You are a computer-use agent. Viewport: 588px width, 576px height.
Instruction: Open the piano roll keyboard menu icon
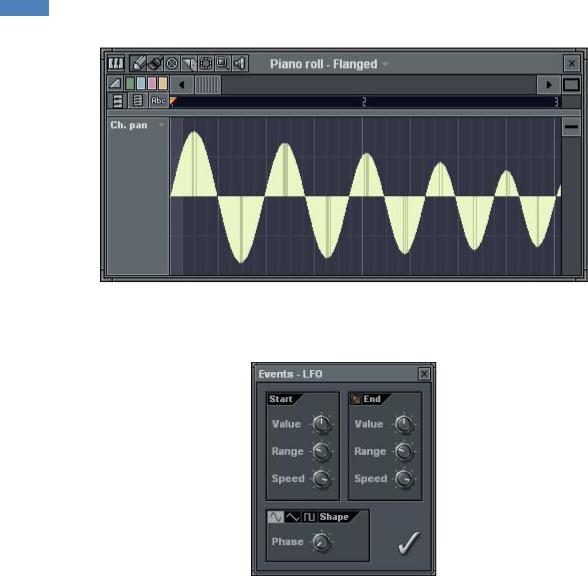tap(116, 63)
